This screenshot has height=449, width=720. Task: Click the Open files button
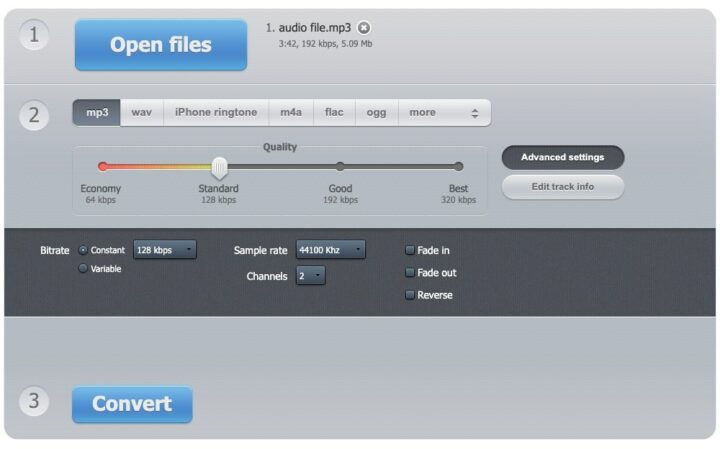coord(160,45)
